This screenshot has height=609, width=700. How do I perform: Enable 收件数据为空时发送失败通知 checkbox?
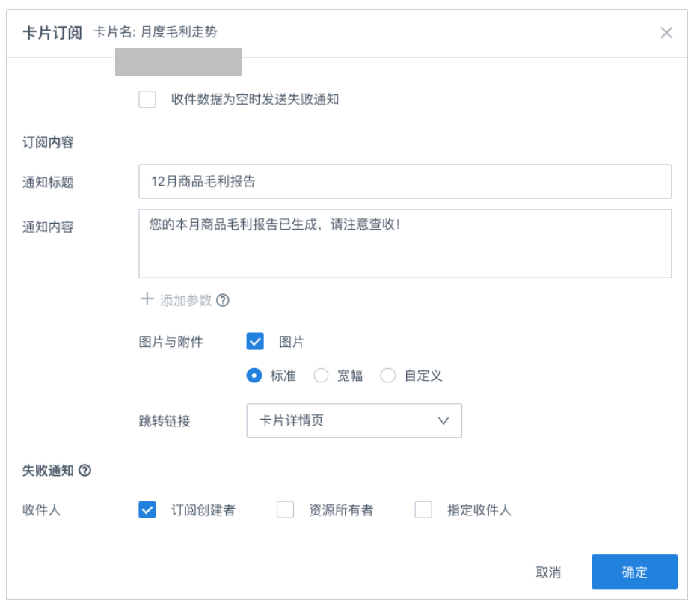pos(147,100)
